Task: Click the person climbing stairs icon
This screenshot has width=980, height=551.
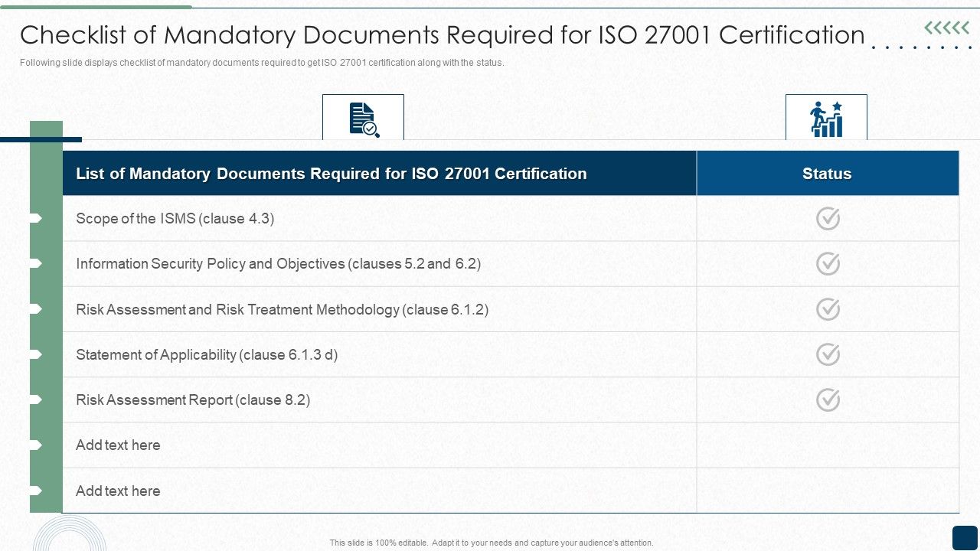Action: [x=826, y=119]
